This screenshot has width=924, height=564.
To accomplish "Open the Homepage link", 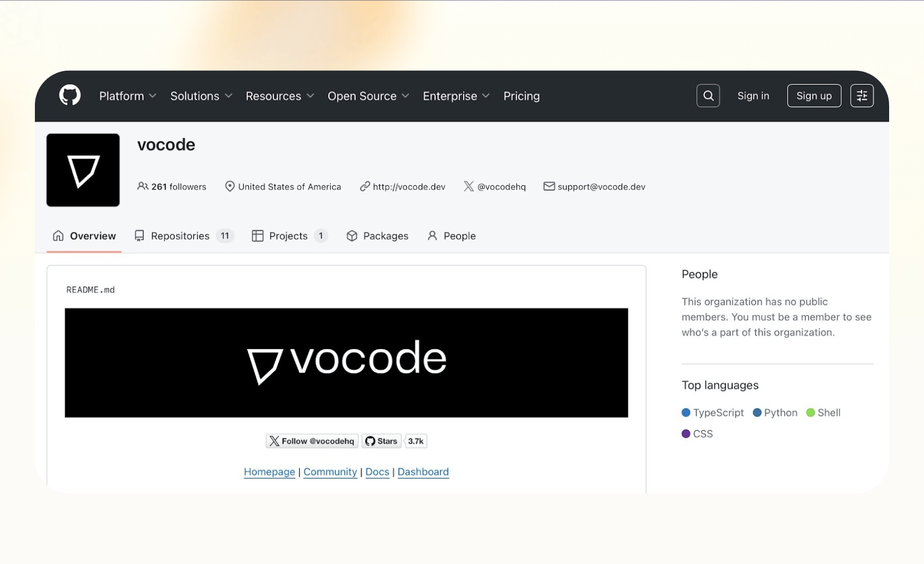I will click(x=269, y=471).
